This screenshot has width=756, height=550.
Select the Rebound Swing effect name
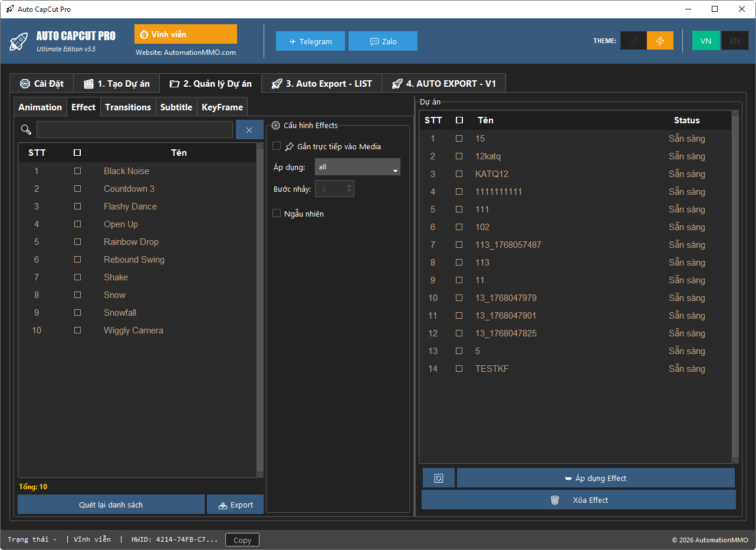[134, 260]
